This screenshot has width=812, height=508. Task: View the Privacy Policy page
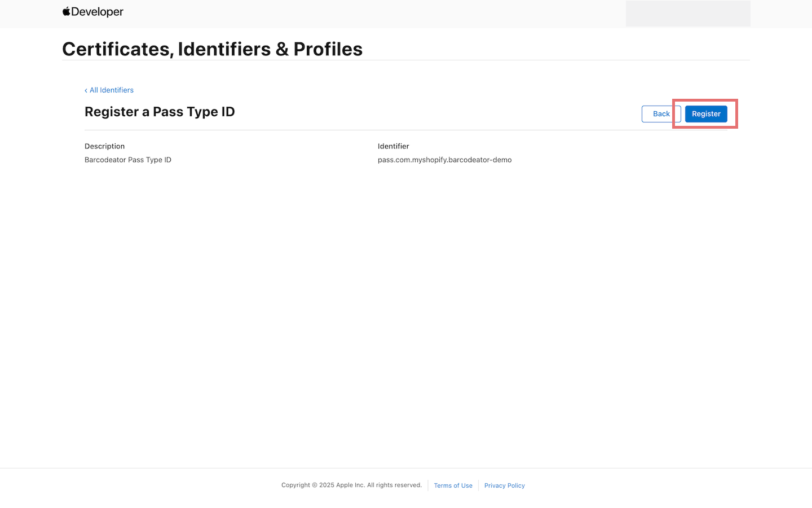point(504,485)
